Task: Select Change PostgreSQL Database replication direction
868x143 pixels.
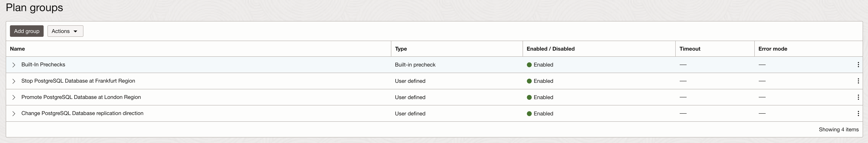Action: click(82, 113)
